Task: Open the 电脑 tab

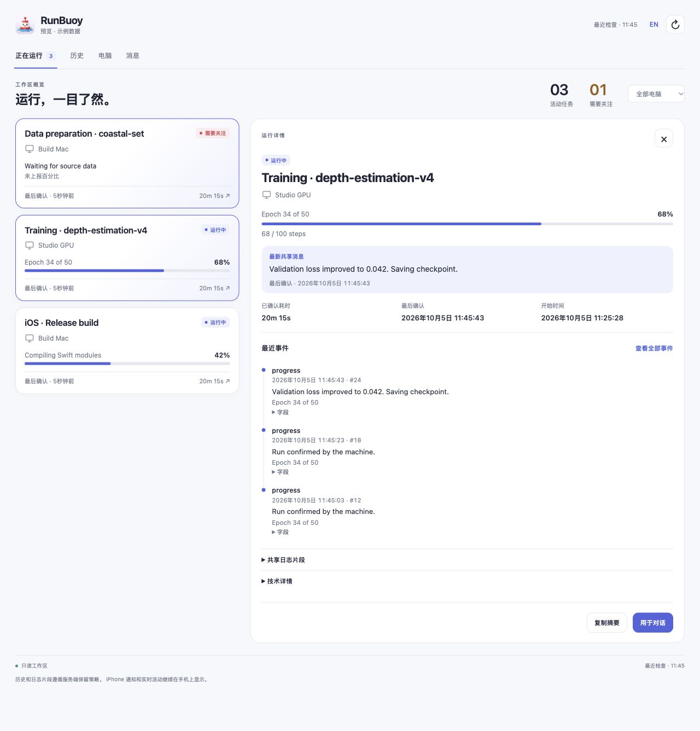Action: [105, 56]
